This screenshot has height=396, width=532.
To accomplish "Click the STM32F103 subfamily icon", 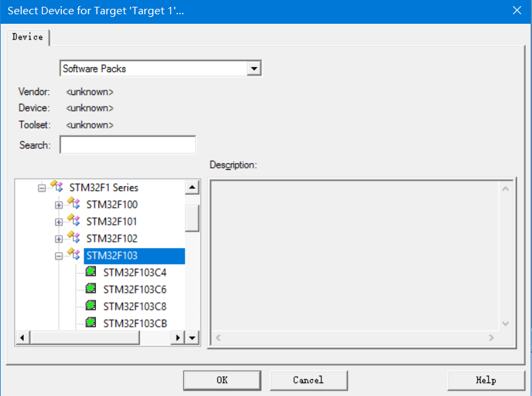I will click(x=73, y=254).
